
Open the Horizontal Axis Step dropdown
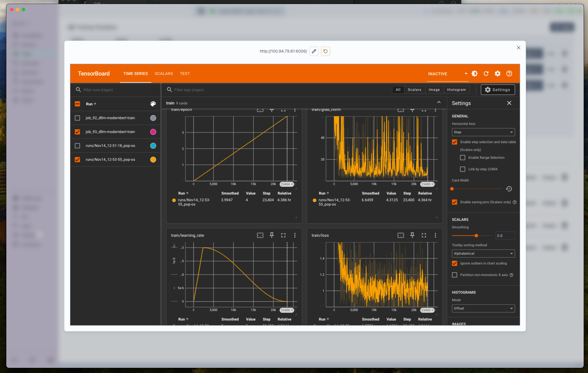(x=483, y=132)
